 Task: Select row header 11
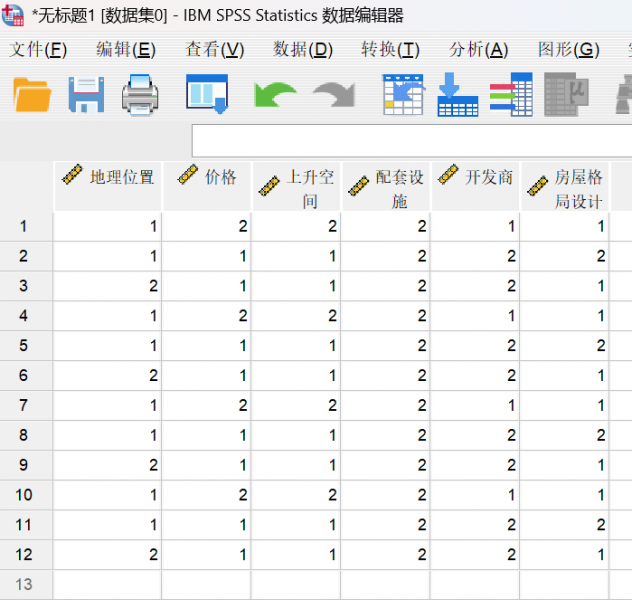pyautogui.click(x=26, y=525)
